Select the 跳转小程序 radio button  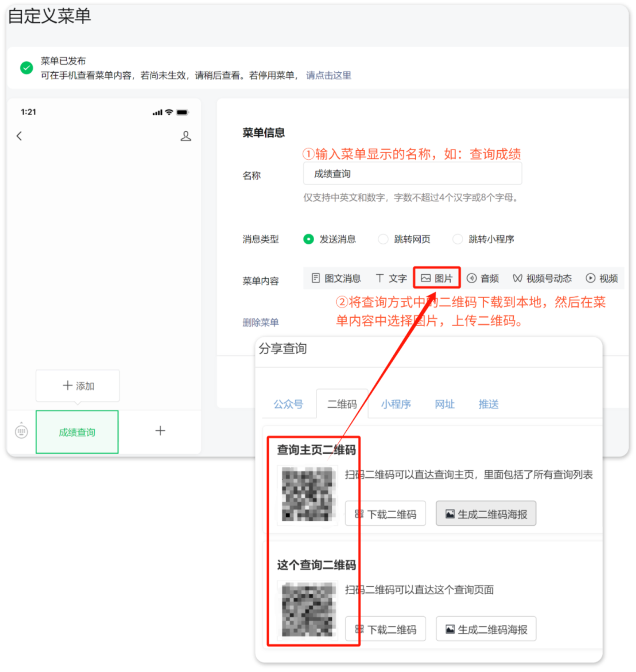pos(457,239)
